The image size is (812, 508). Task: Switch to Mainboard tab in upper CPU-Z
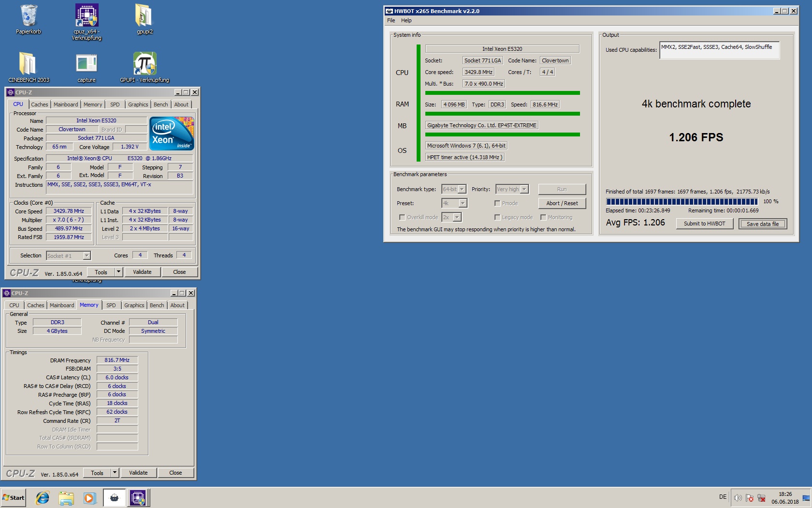click(66, 105)
